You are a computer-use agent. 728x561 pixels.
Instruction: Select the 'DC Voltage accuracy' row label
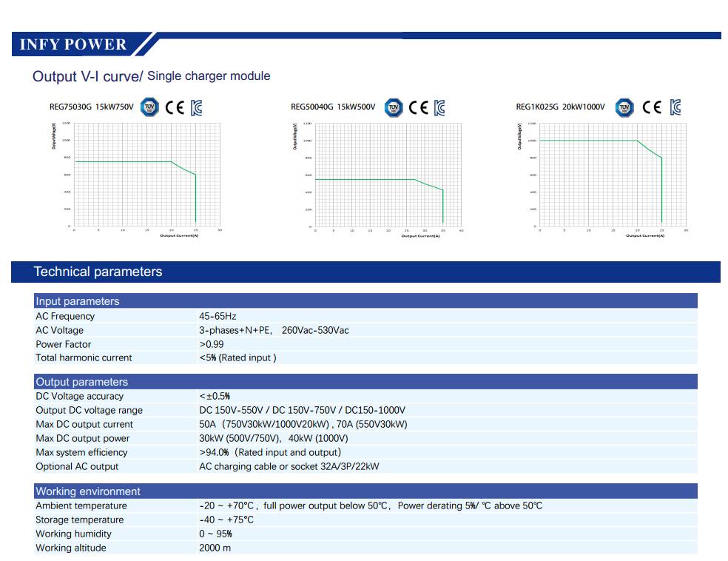[x=79, y=396]
